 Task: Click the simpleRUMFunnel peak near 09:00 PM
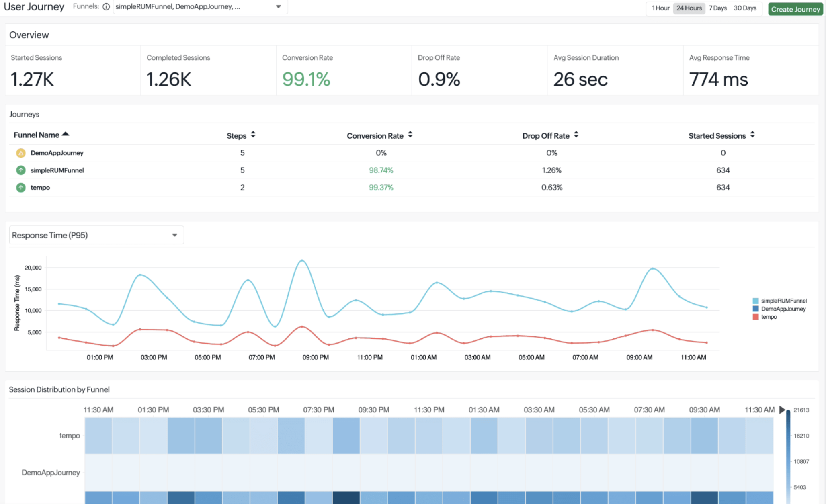coord(302,260)
